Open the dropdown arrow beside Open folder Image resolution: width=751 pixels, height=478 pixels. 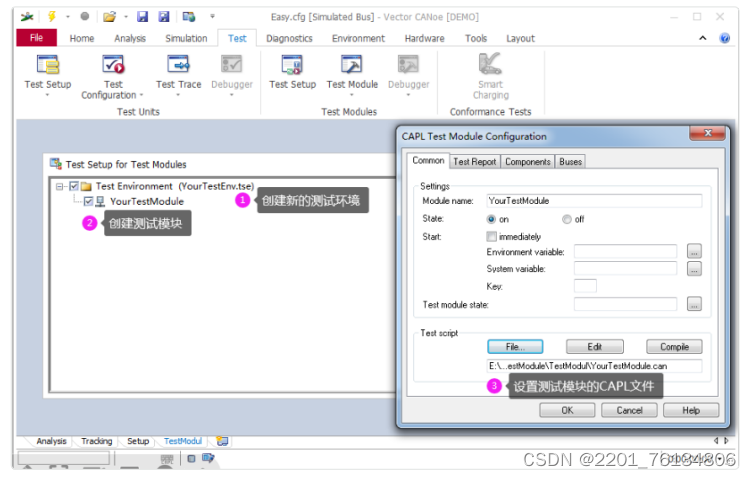pyautogui.click(x=126, y=17)
